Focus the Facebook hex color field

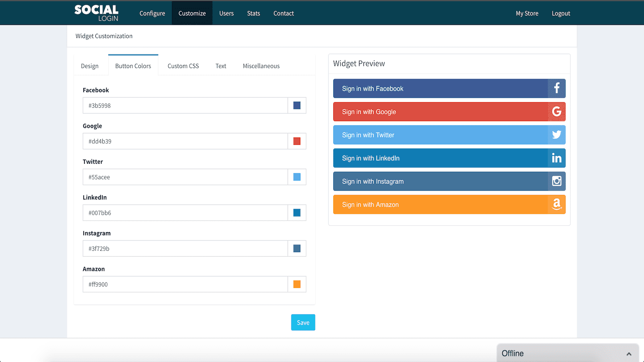pyautogui.click(x=185, y=105)
